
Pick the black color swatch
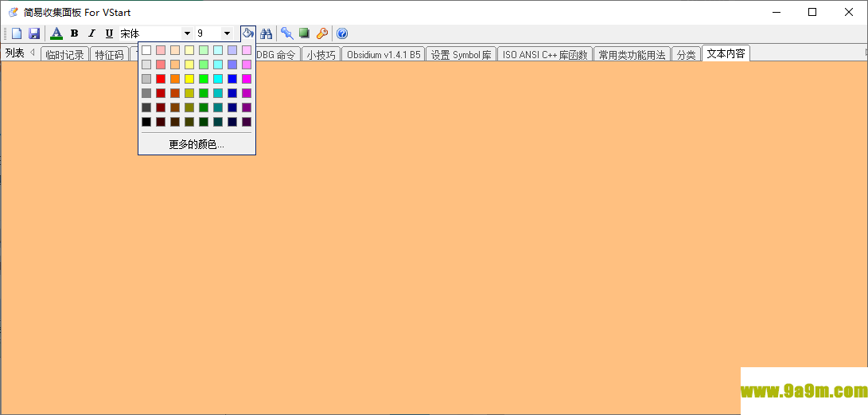146,121
